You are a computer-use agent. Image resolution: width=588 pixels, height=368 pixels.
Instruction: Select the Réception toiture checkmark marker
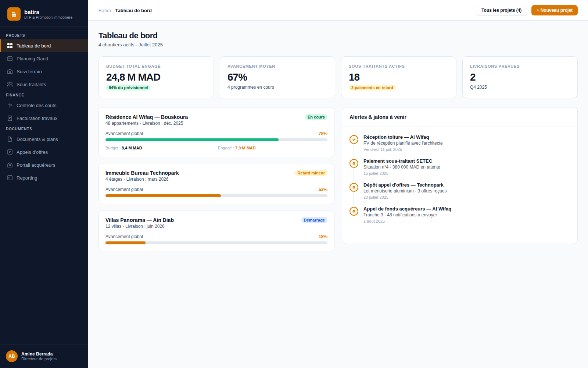(354, 139)
